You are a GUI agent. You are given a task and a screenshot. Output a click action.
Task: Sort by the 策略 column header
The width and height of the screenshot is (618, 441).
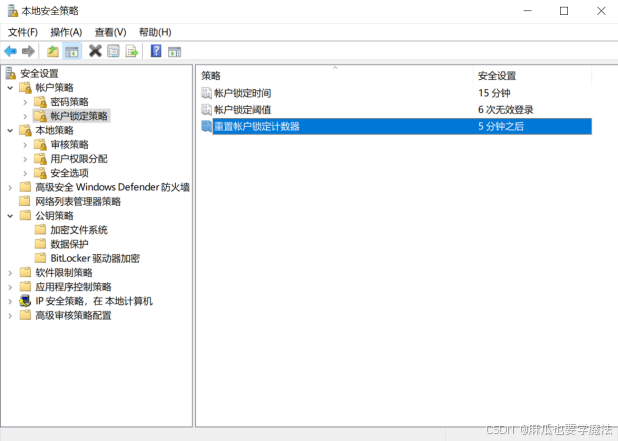coord(335,75)
